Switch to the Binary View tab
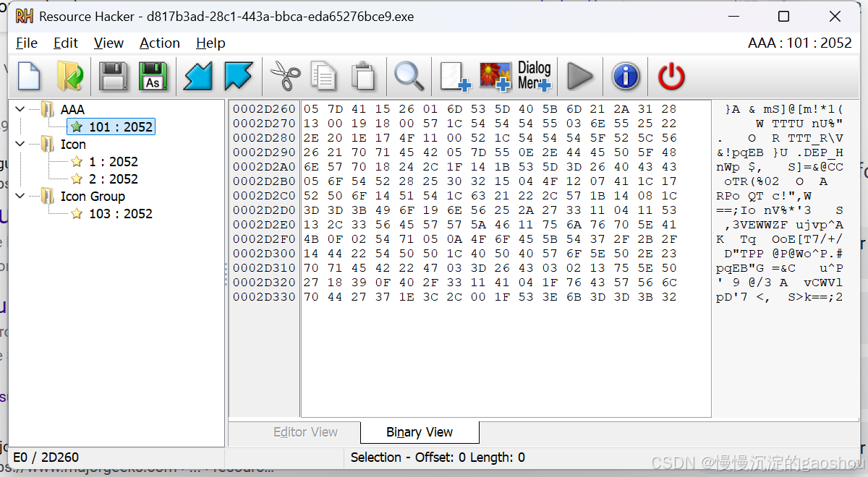The height and width of the screenshot is (477, 868). 420,432
